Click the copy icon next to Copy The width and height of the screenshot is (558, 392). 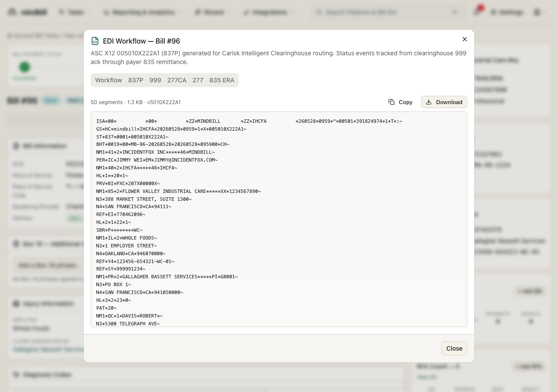pyautogui.click(x=391, y=102)
